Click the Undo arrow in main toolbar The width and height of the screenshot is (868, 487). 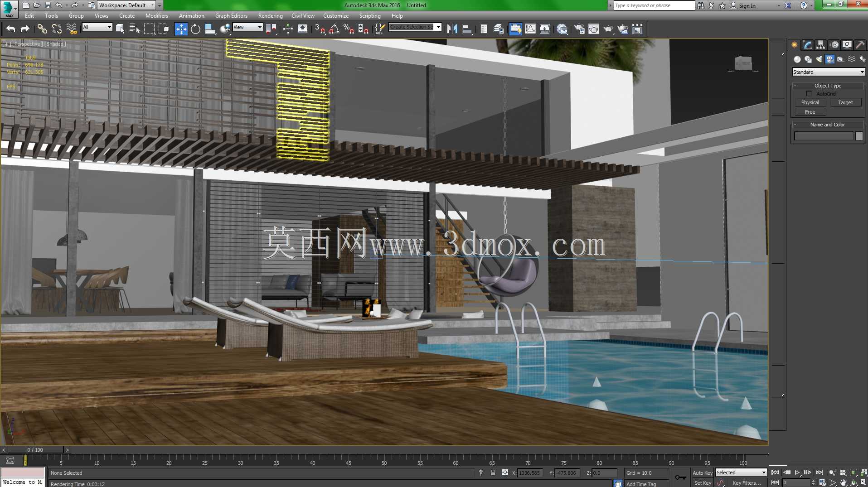click(11, 29)
